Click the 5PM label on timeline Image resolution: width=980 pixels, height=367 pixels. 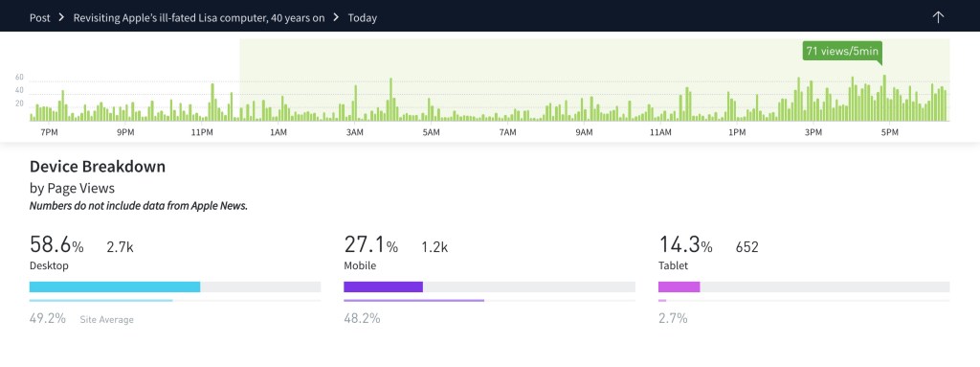889,133
